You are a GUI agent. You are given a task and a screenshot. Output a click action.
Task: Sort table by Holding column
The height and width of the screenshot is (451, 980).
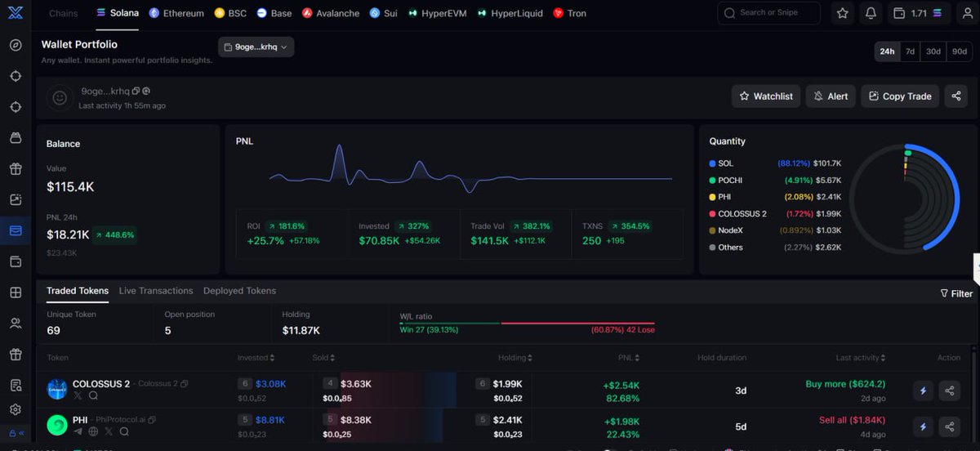point(515,358)
